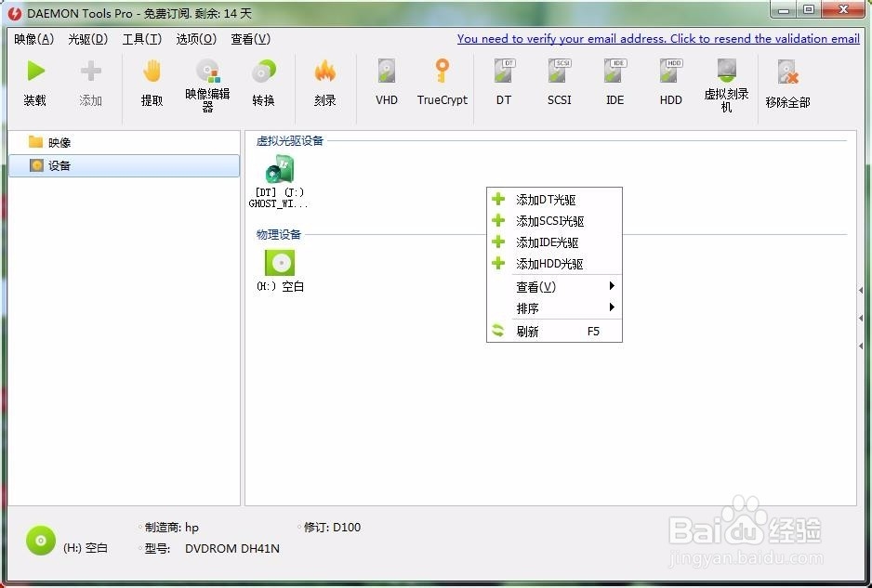Viewport: 872px width, 588px height.
Task: Choose 添加SCSI光驱 from context menu
Action: pos(554,221)
